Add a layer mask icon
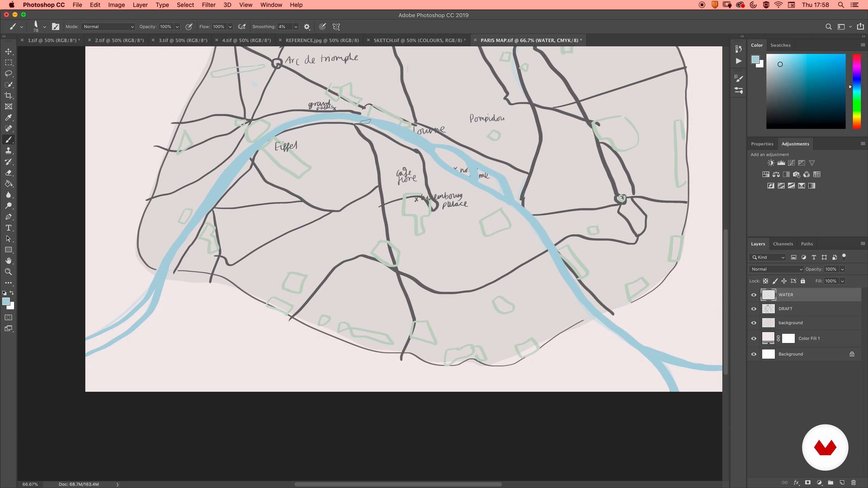 click(808, 483)
